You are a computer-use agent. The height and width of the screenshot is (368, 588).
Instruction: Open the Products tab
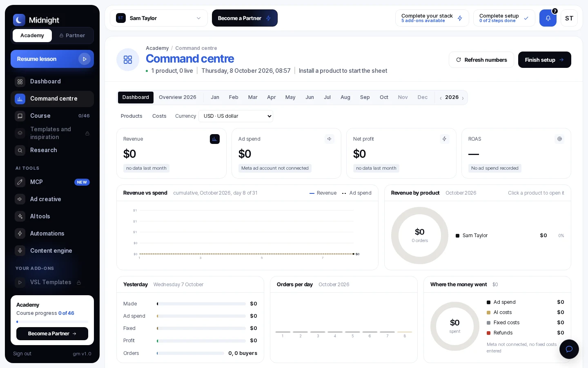coord(131,116)
